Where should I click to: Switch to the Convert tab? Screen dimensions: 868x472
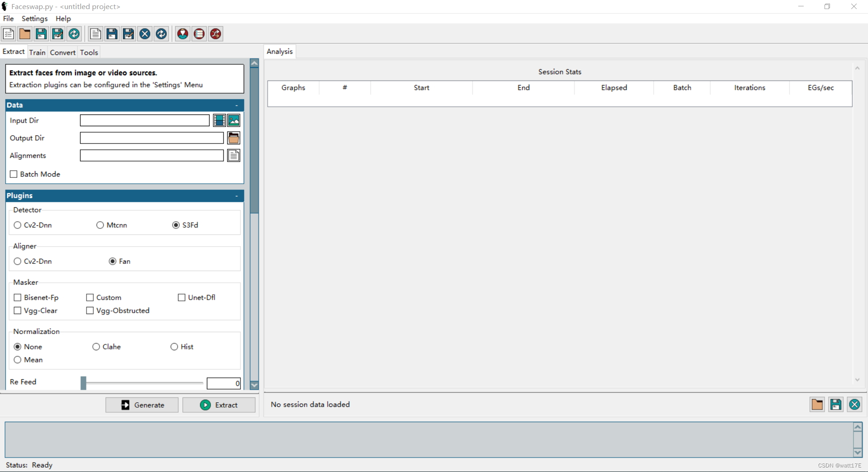tap(62, 52)
